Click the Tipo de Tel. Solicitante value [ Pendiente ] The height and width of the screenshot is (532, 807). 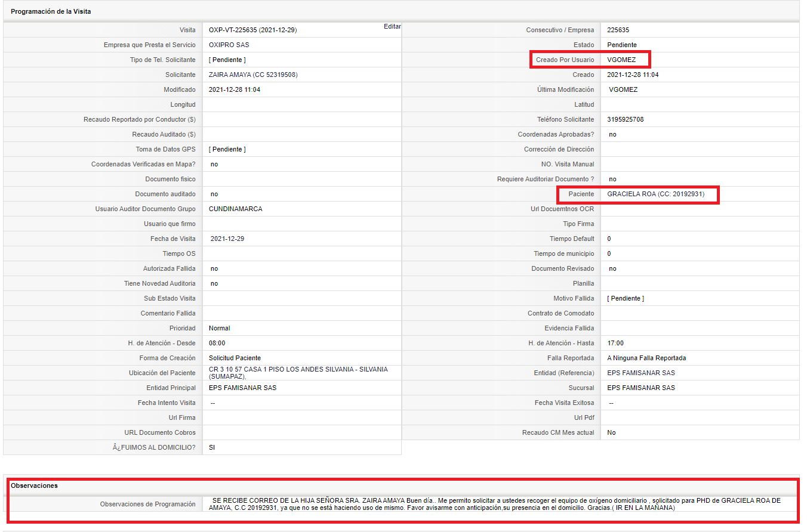(x=227, y=60)
